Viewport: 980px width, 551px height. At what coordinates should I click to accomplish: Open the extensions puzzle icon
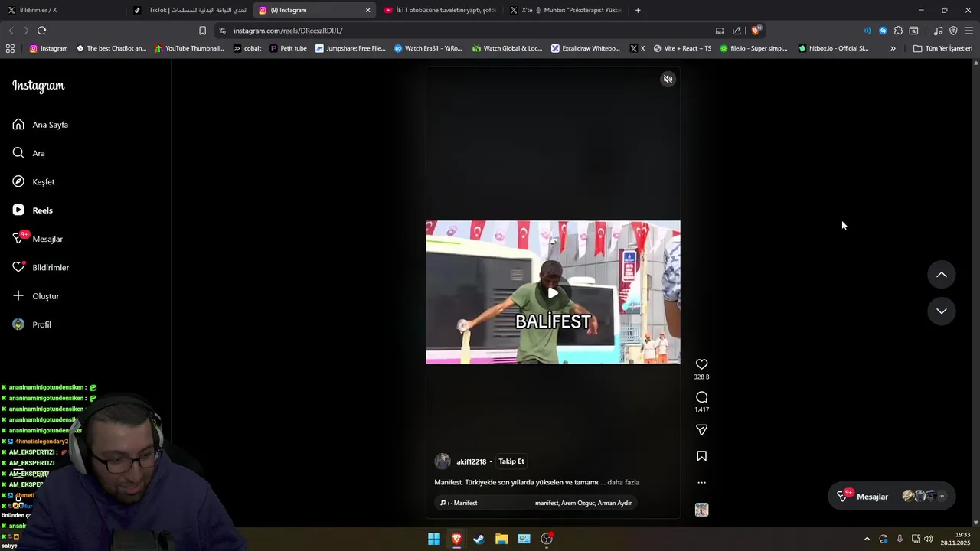(x=898, y=31)
